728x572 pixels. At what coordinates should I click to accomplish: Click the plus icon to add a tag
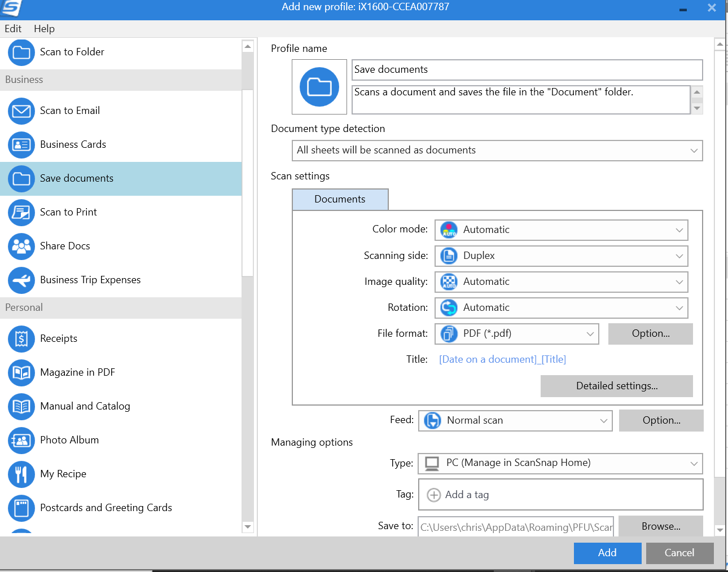(x=434, y=495)
